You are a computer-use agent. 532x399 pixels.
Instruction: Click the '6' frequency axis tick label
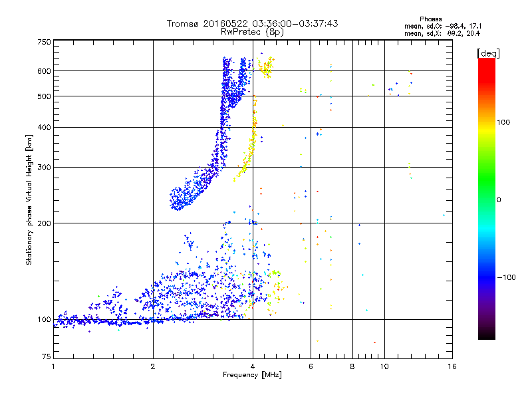[311, 366]
